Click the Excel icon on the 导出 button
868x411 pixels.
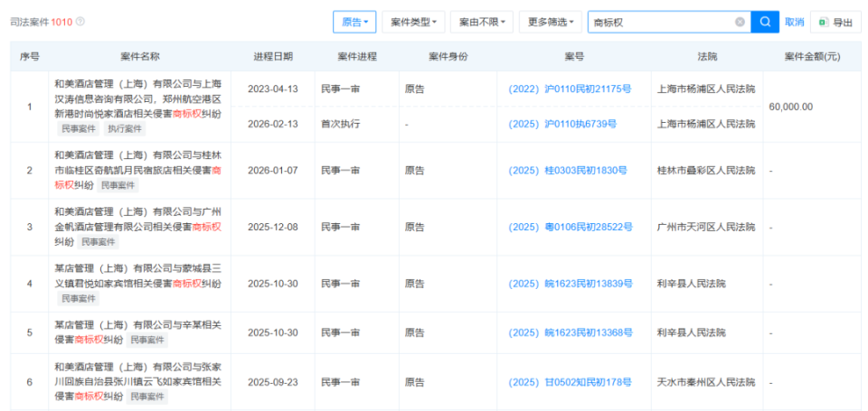[824, 23]
